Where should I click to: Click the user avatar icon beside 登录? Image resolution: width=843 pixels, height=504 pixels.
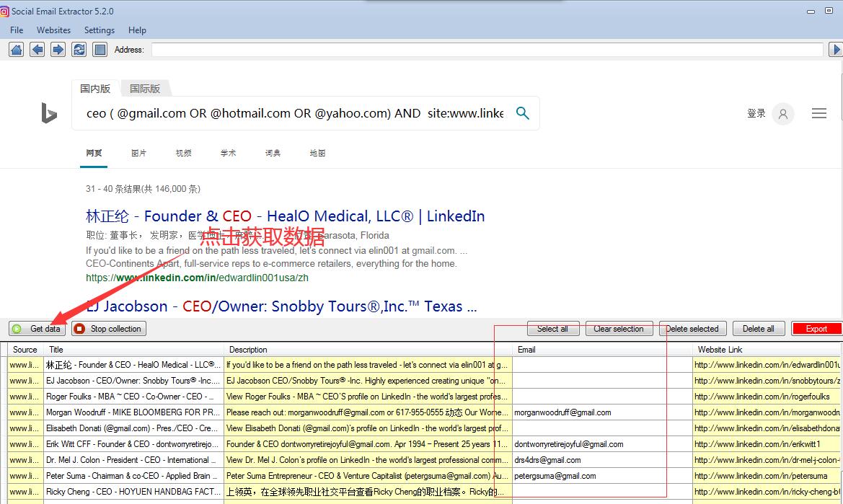[782, 114]
